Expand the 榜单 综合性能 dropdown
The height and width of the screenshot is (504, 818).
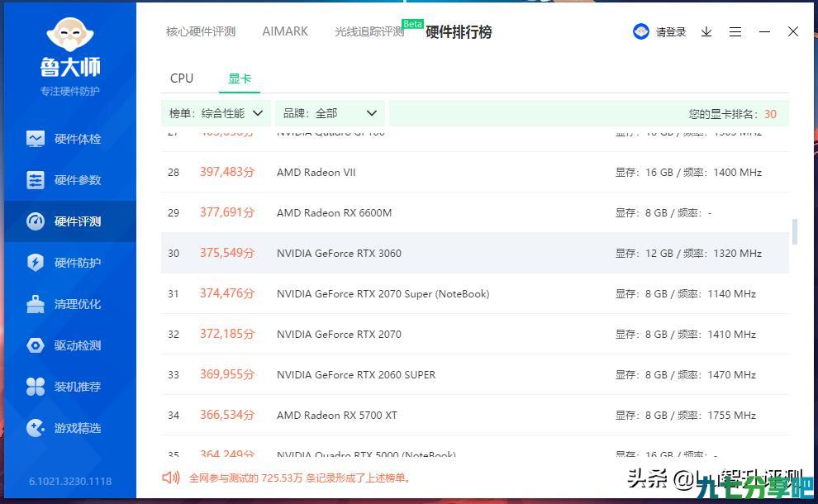point(216,113)
